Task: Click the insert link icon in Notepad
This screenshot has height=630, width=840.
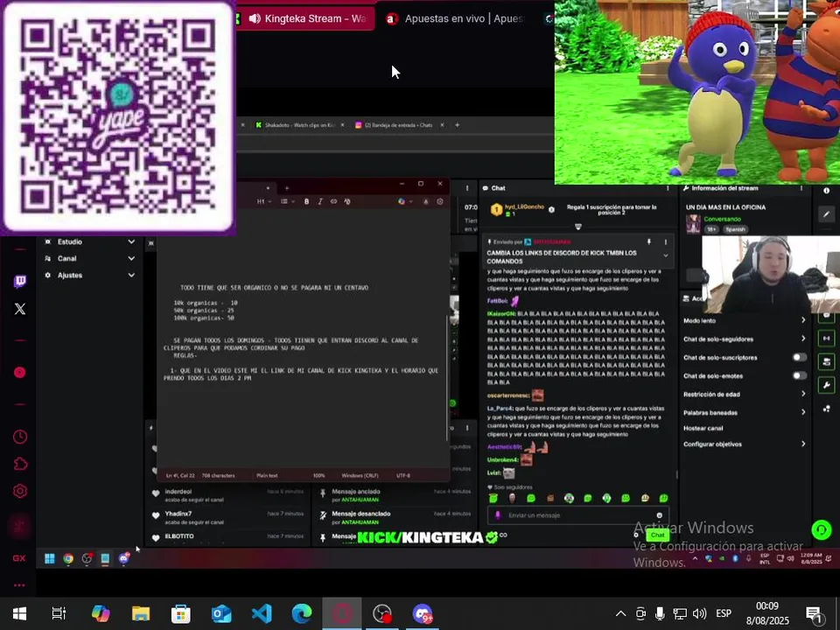Action: (x=333, y=201)
